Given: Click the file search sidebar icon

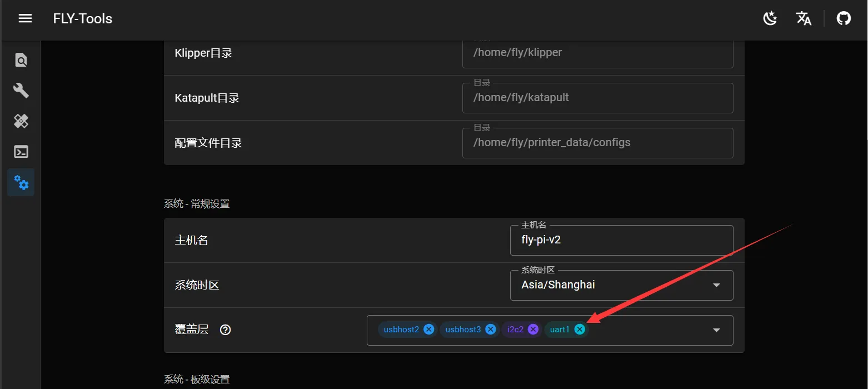Looking at the screenshot, I should pos(21,60).
